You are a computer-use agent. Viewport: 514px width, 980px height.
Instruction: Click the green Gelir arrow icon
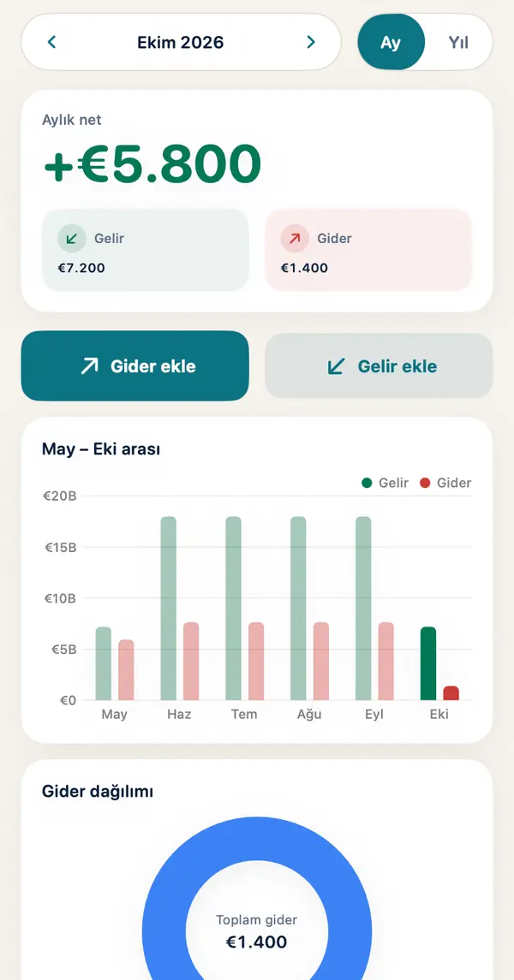point(72,238)
